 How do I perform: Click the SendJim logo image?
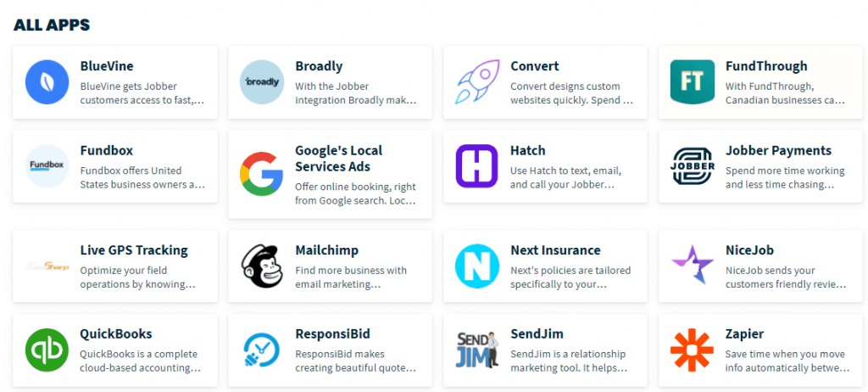(477, 350)
